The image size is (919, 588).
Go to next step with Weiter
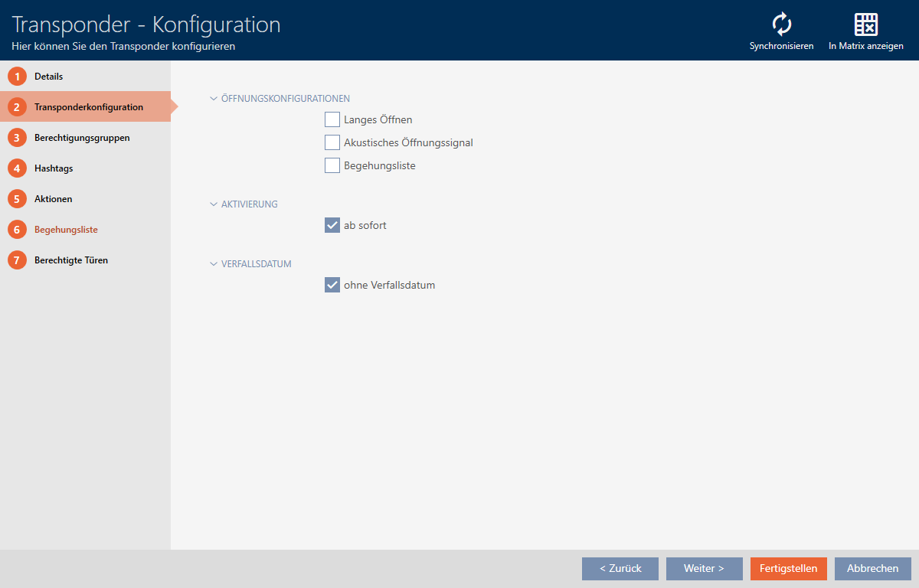click(704, 569)
